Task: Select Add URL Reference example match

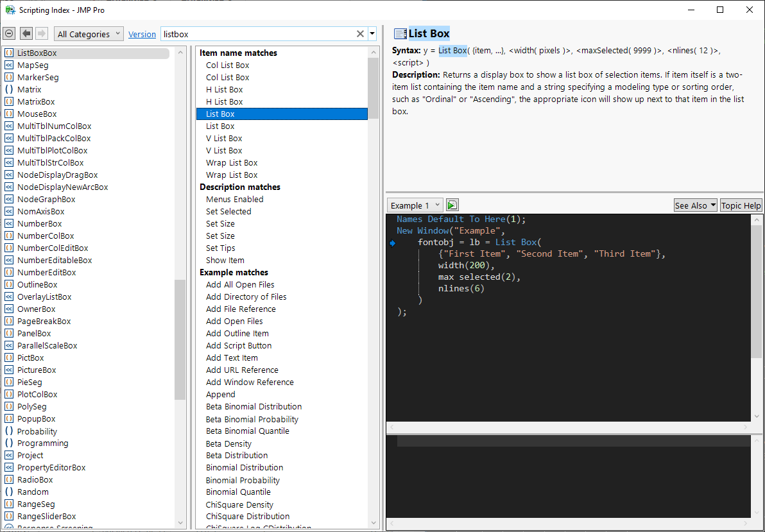Action: [x=242, y=370]
